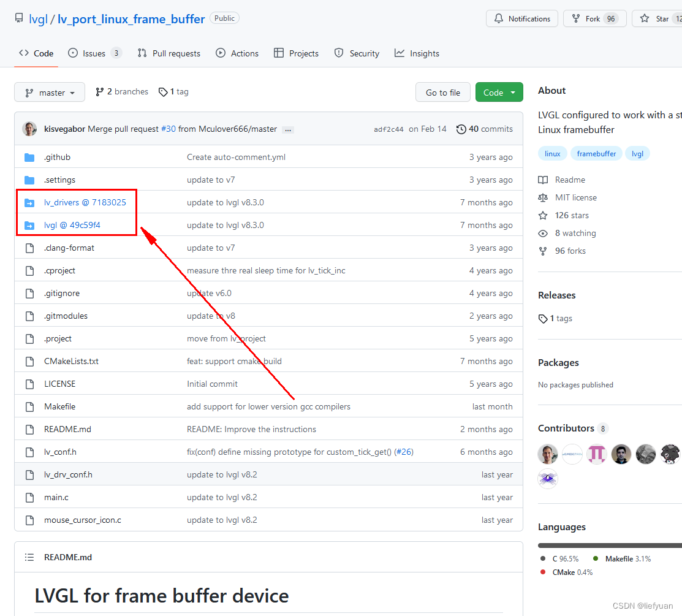Open the Pull requests tab
This screenshot has width=682, height=616.
[x=169, y=53]
